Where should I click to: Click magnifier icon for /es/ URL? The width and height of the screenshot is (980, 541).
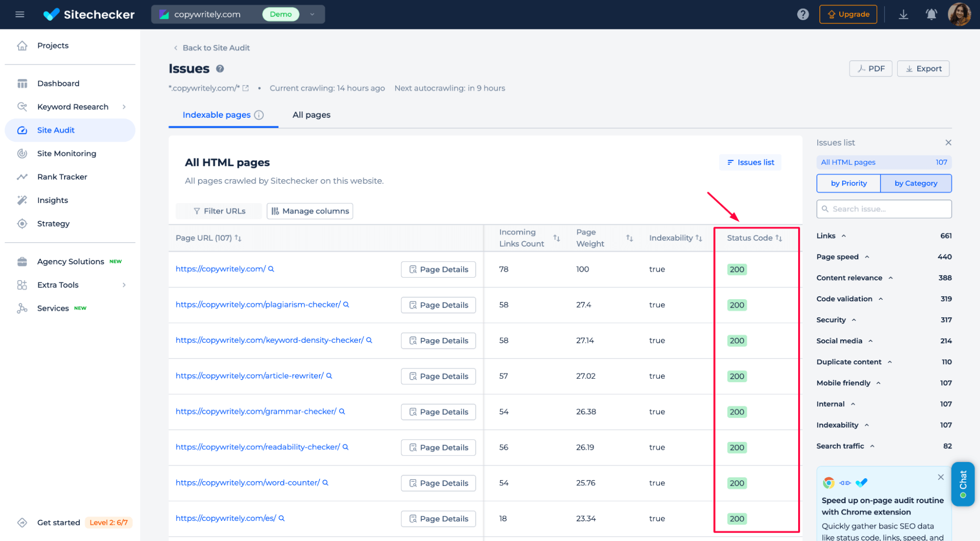[282, 518]
